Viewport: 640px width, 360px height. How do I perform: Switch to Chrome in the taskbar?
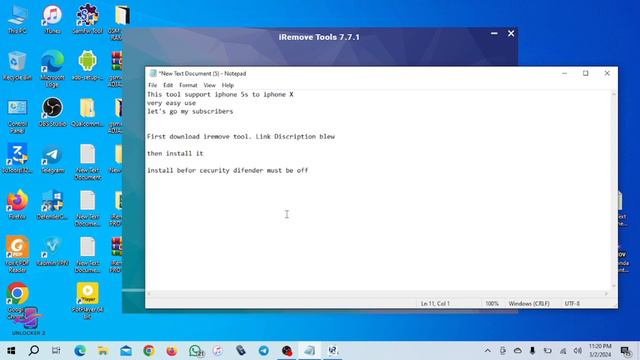[149, 351]
